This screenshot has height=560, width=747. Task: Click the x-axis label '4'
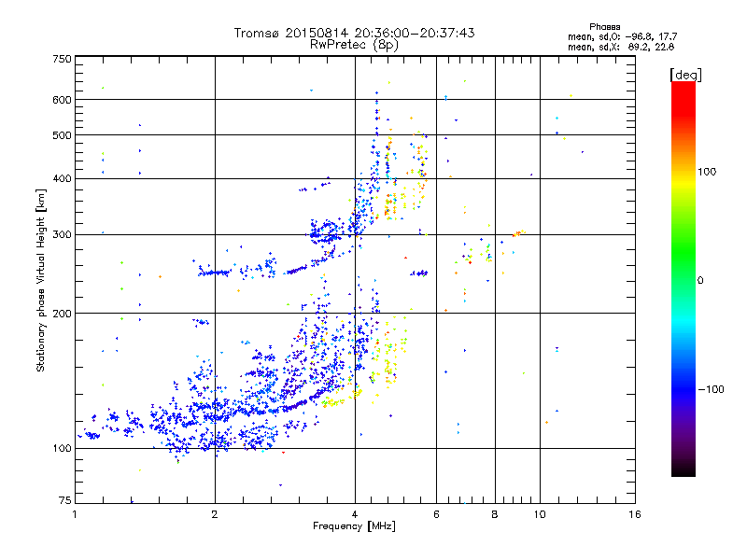pos(355,514)
